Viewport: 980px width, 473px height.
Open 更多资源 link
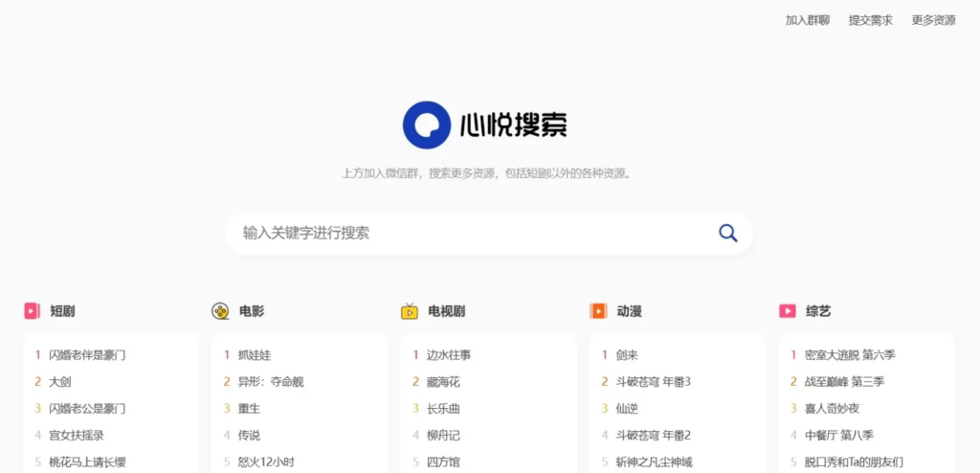pos(934,21)
